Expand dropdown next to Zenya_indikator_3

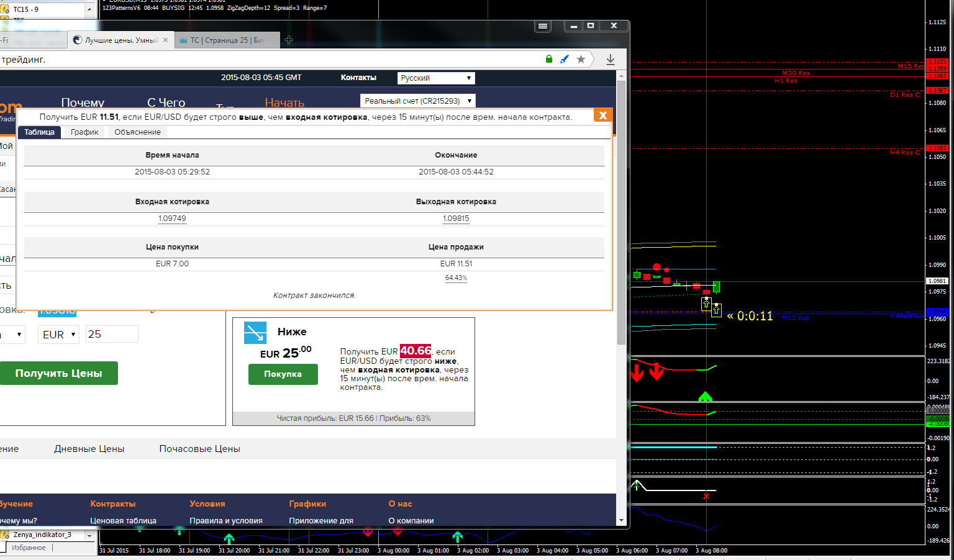(x=90, y=535)
